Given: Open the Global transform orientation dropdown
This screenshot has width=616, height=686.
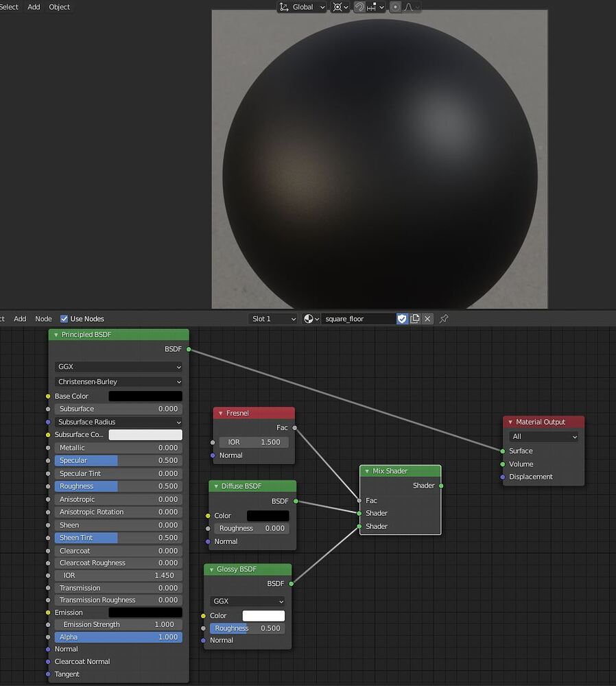Looking at the screenshot, I should [302, 7].
